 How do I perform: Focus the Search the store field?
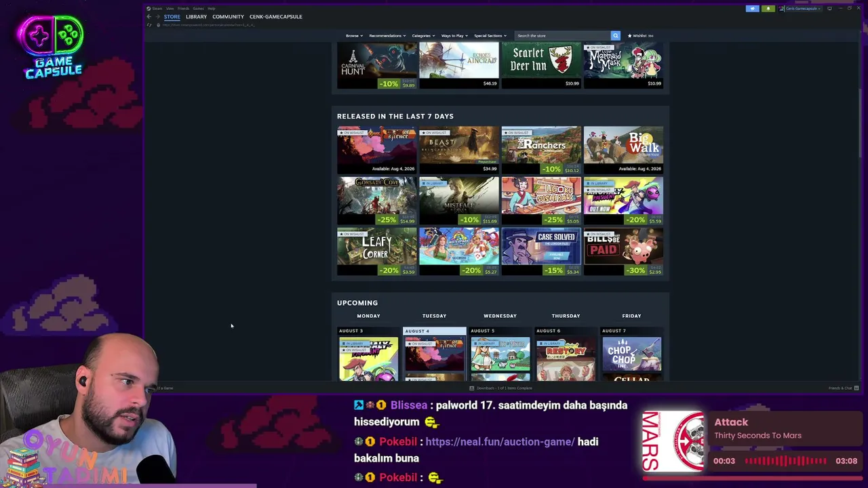point(561,35)
